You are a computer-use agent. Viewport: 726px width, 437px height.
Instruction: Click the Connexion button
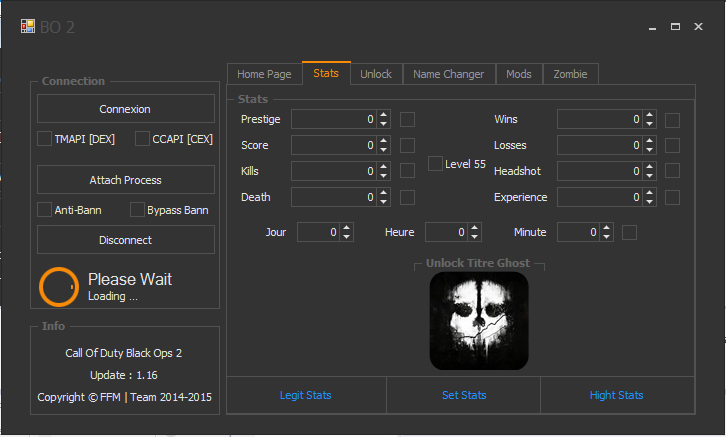tap(125, 109)
